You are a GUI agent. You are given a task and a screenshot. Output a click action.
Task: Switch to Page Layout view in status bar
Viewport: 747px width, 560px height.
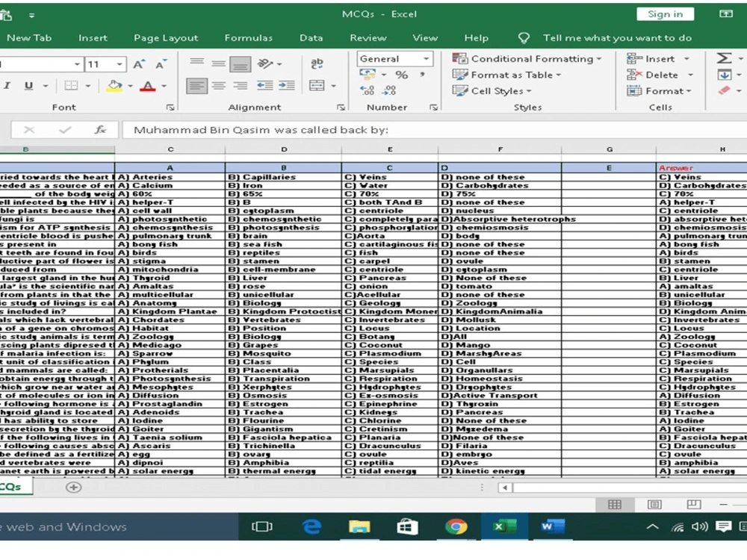pyautogui.click(x=654, y=504)
